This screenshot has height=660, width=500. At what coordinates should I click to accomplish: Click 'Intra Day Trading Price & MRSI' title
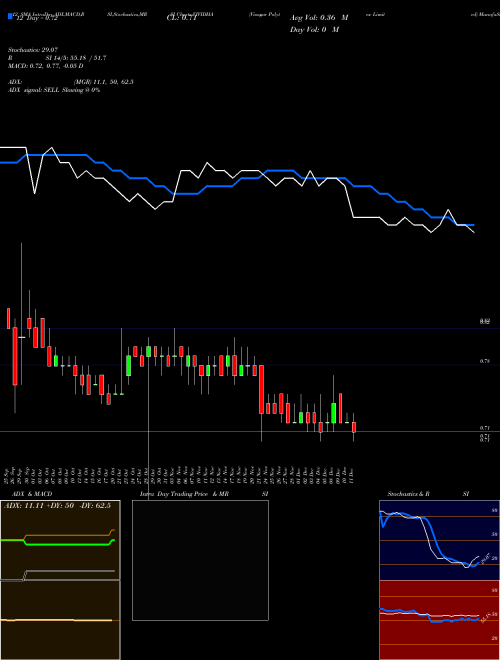(204, 494)
